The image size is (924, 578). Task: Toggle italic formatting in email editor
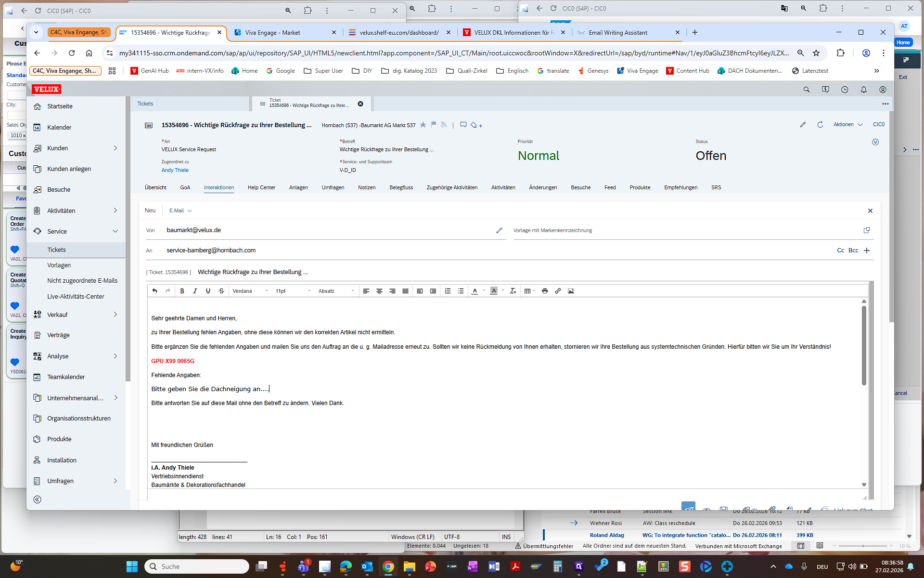195,291
